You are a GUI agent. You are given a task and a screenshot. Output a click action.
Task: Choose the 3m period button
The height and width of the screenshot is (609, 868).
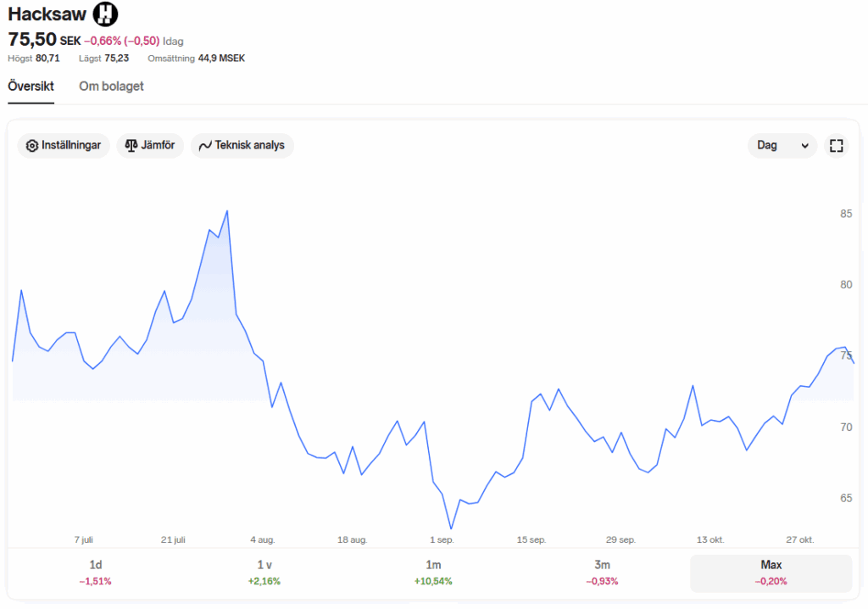pos(602,573)
